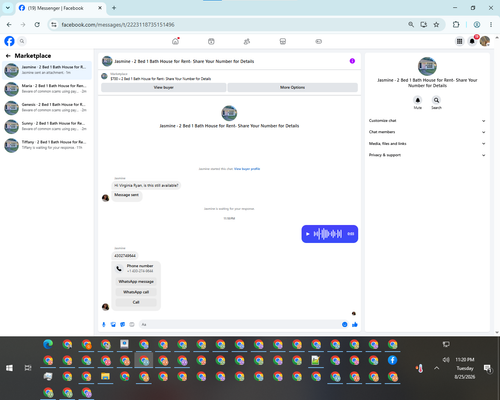
Task: Click More Options button
Action: tap(292, 87)
